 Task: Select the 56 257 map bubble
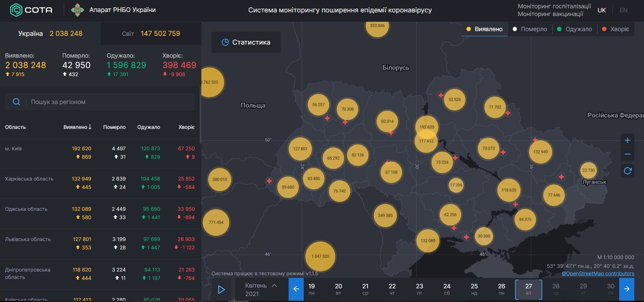pos(318,104)
